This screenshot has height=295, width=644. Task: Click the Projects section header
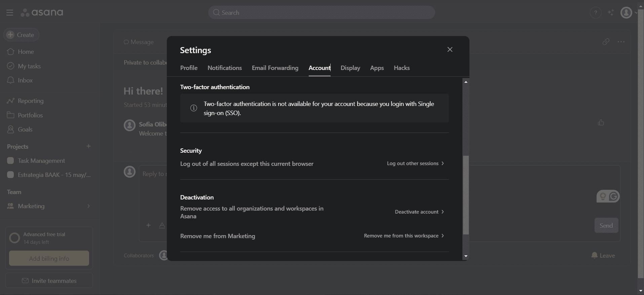(x=17, y=147)
